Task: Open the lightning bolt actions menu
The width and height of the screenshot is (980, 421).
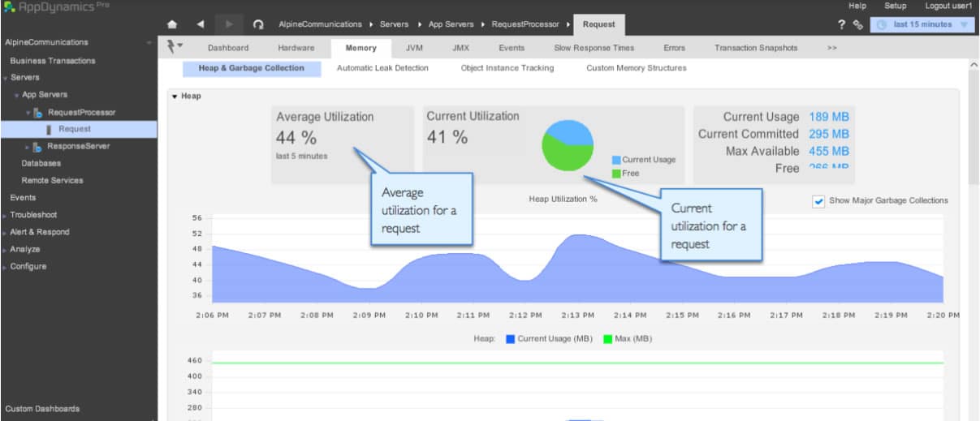Action: (x=175, y=47)
